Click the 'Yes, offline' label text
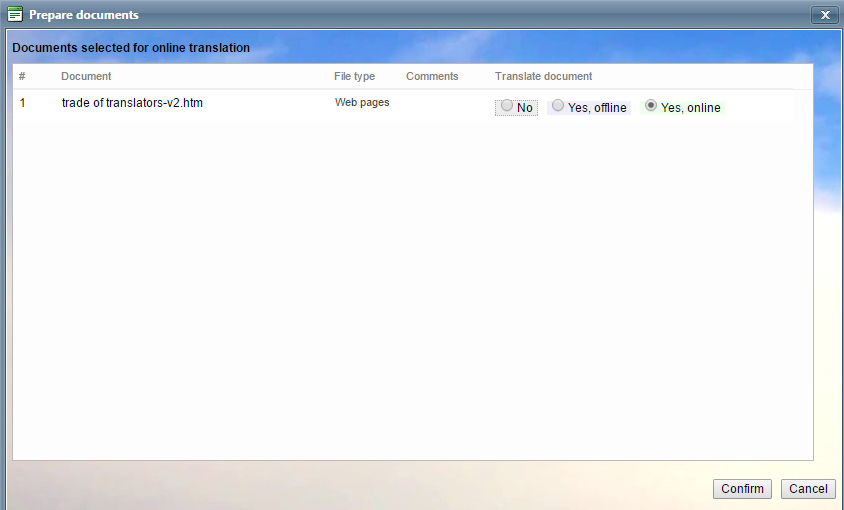 (597, 108)
